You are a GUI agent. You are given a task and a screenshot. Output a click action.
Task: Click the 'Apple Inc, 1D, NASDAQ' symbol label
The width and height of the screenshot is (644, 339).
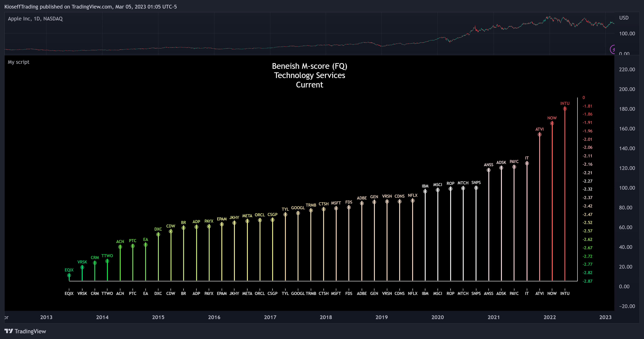tap(35, 19)
